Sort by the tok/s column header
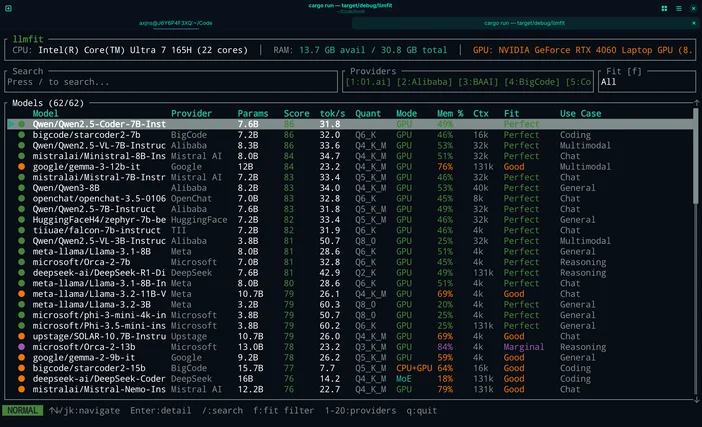The image size is (702, 427). click(332, 114)
